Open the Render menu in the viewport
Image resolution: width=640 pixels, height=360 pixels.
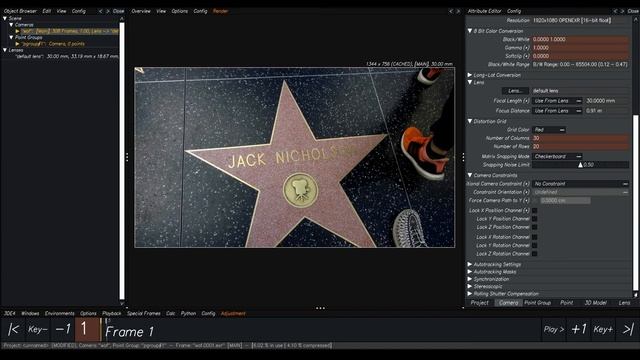(220, 11)
